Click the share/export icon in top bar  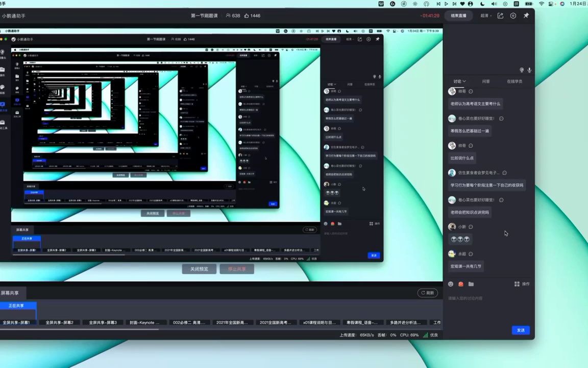tap(500, 16)
